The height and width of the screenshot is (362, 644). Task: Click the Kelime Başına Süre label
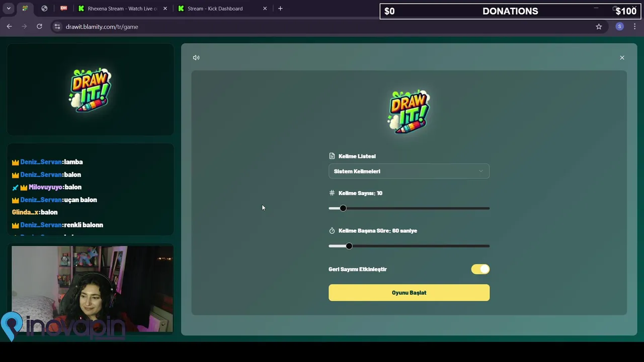pos(378,231)
